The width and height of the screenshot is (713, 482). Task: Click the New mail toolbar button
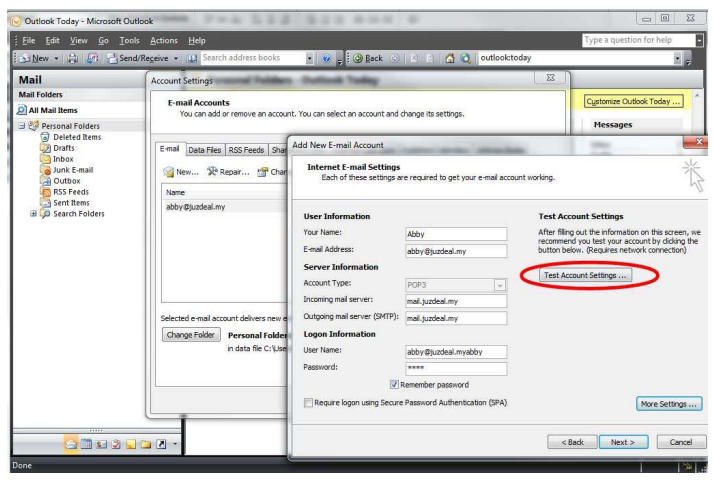[34, 58]
